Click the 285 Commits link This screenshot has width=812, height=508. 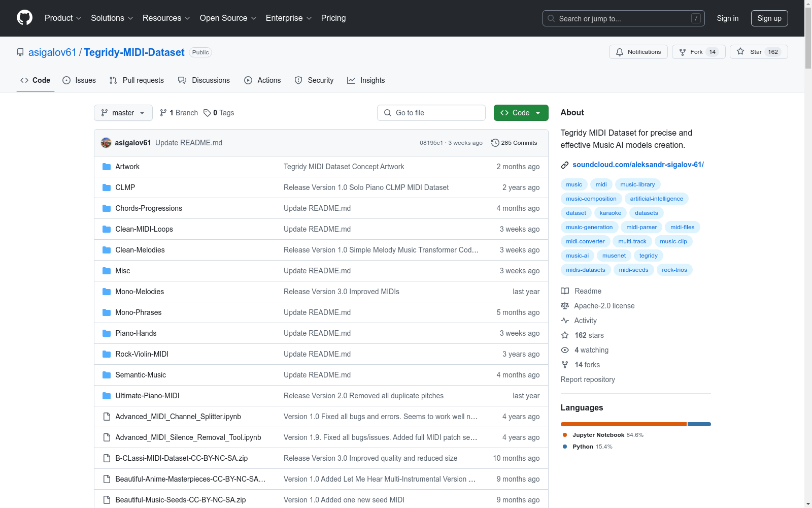pyautogui.click(x=514, y=143)
